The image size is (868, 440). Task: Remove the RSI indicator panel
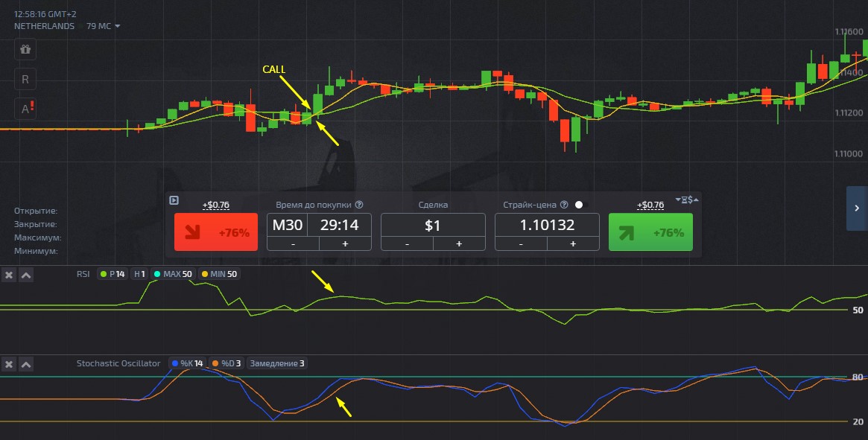pyautogui.click(x=9, y=275)
